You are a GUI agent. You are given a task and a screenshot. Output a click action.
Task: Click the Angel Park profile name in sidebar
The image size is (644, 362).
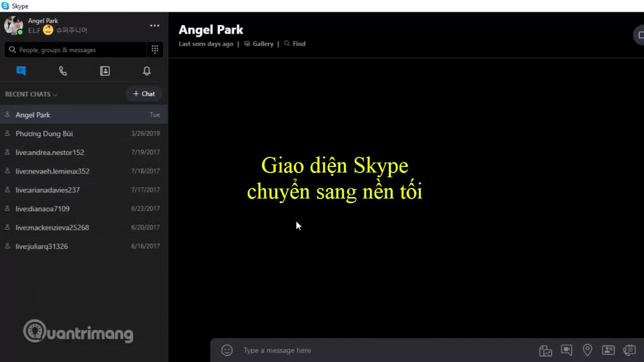43,21
